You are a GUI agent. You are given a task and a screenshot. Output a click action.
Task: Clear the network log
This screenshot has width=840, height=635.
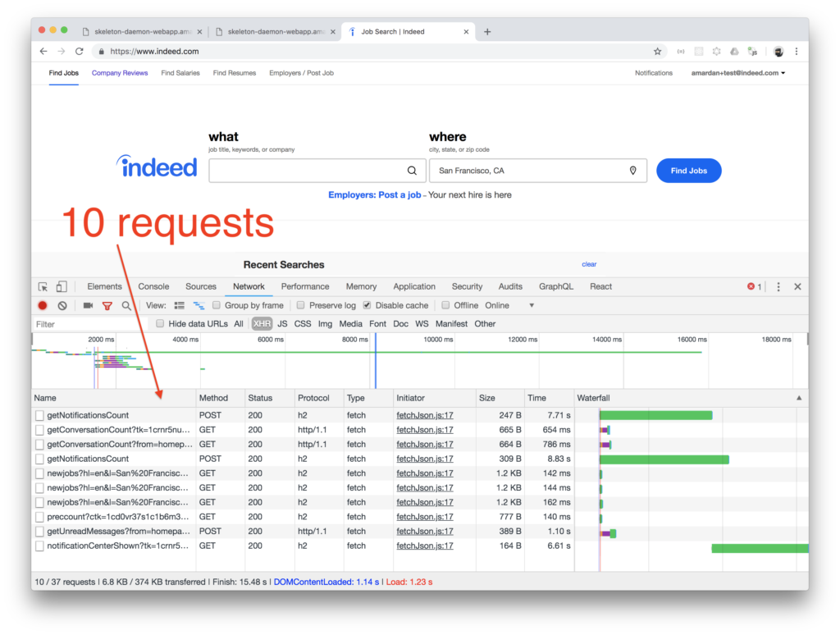[62, 305]
